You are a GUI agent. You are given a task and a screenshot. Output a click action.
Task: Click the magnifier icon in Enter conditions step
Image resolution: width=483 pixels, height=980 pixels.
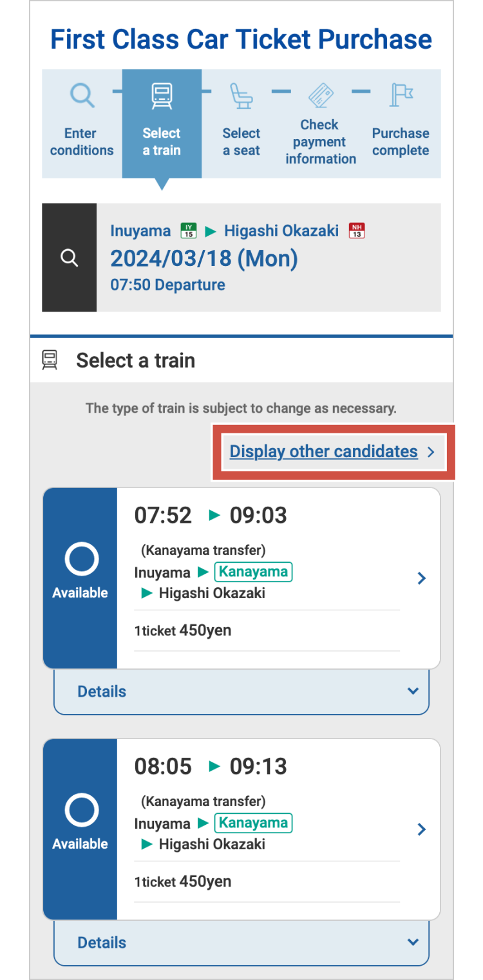point(82,96)
